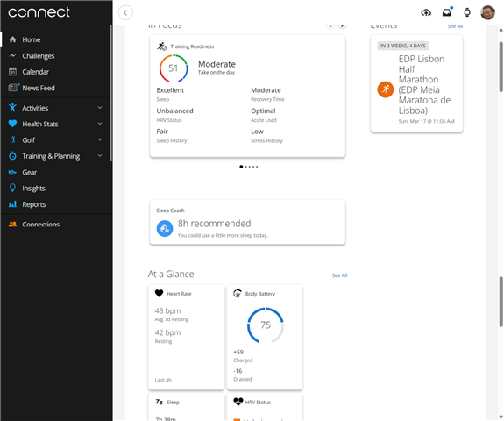The width and height of the screenshot is (504, 421).
Task: Click the Body Battery icon
Action: 238,293
